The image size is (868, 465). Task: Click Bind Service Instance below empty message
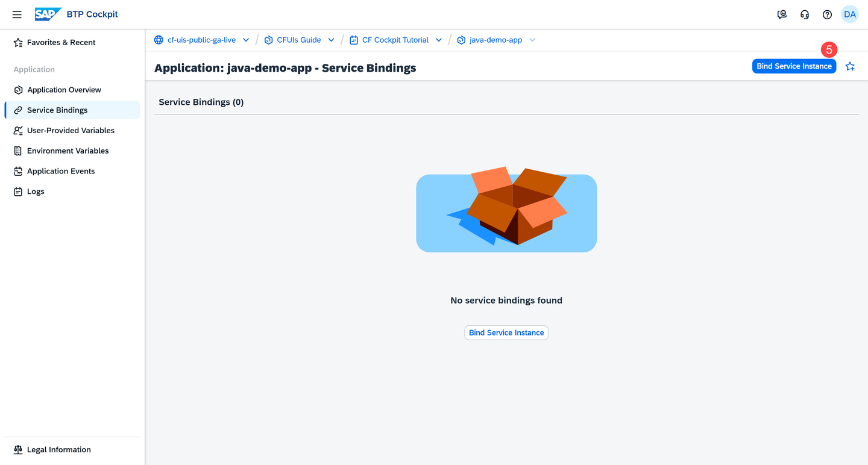506,332
